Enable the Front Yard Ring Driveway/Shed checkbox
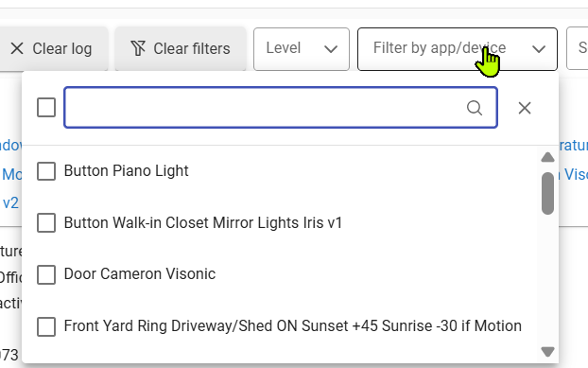 click(46, 326)
